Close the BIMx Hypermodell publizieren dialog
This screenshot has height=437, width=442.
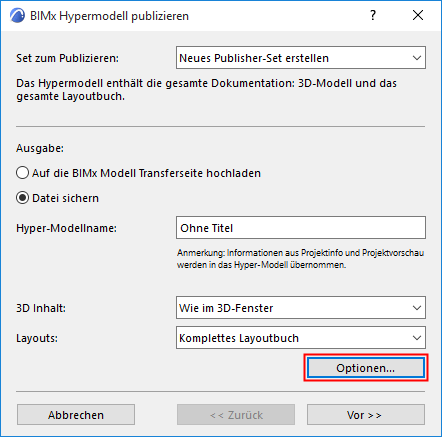point(418,15)
